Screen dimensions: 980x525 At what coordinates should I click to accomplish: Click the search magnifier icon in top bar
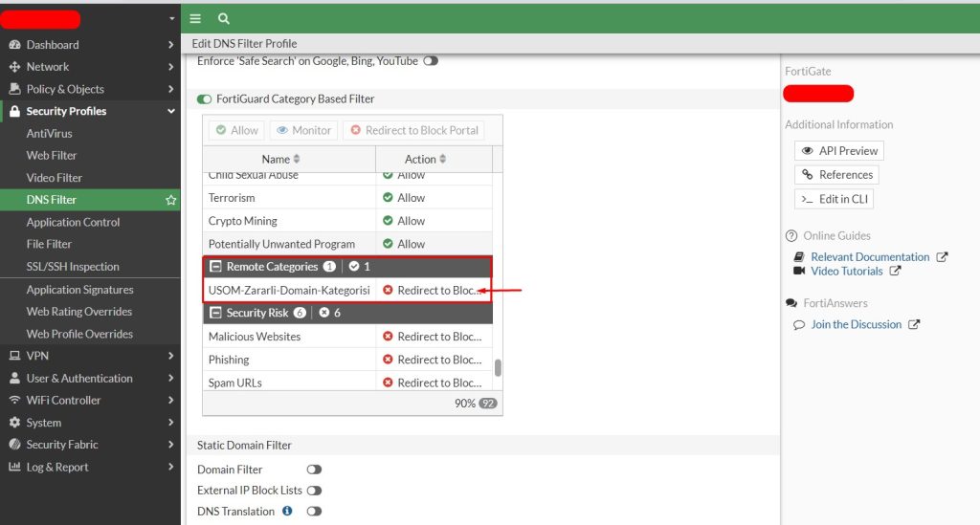223,18
